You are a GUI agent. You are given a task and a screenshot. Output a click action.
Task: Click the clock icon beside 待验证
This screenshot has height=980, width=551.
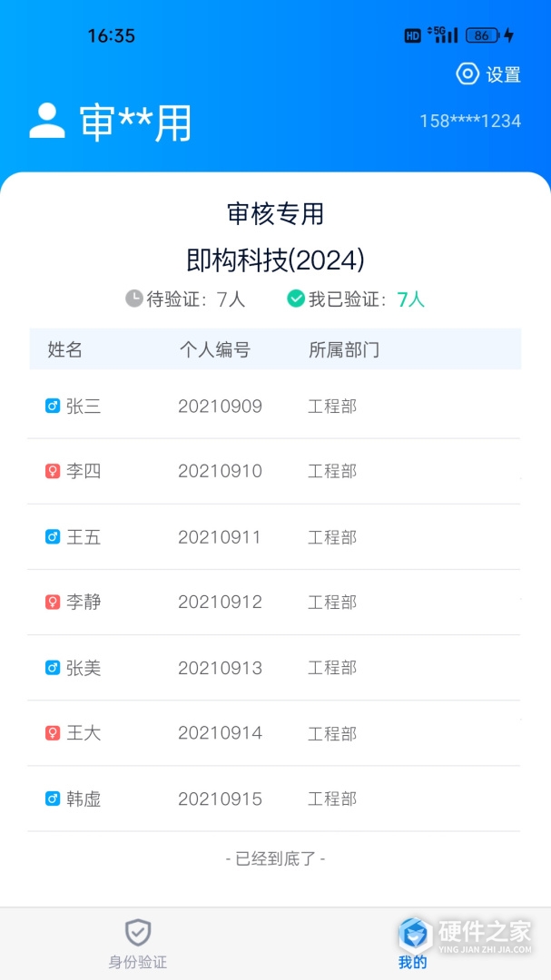134,299
